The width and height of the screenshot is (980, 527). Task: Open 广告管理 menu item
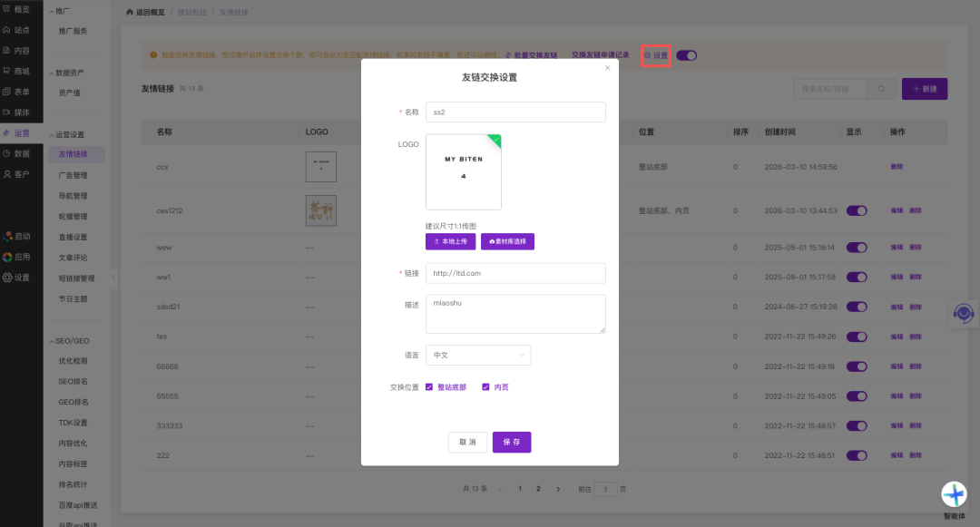click(73, 175)
